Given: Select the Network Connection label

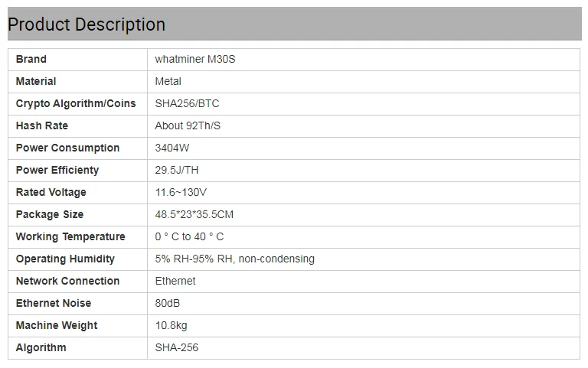Looking at the screenshot, I should click(x=67, y=281).
